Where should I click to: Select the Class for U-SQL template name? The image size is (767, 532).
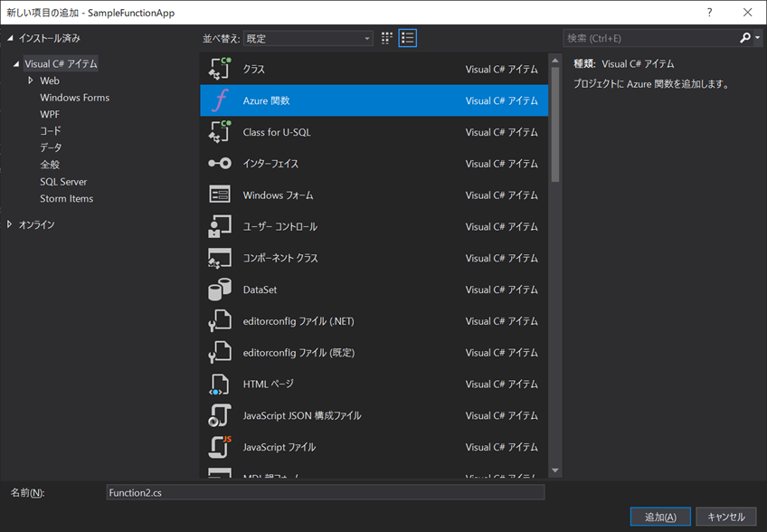tap(277, 132)
